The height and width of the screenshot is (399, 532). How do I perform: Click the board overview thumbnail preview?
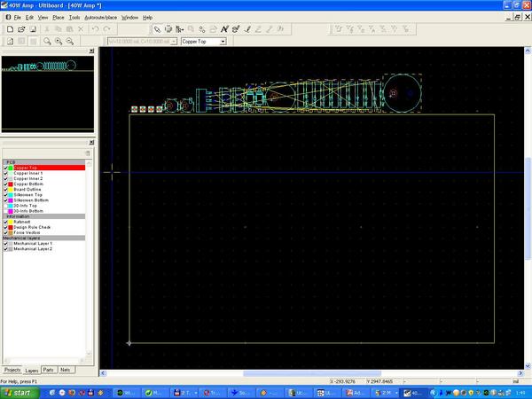click(47, 93)
